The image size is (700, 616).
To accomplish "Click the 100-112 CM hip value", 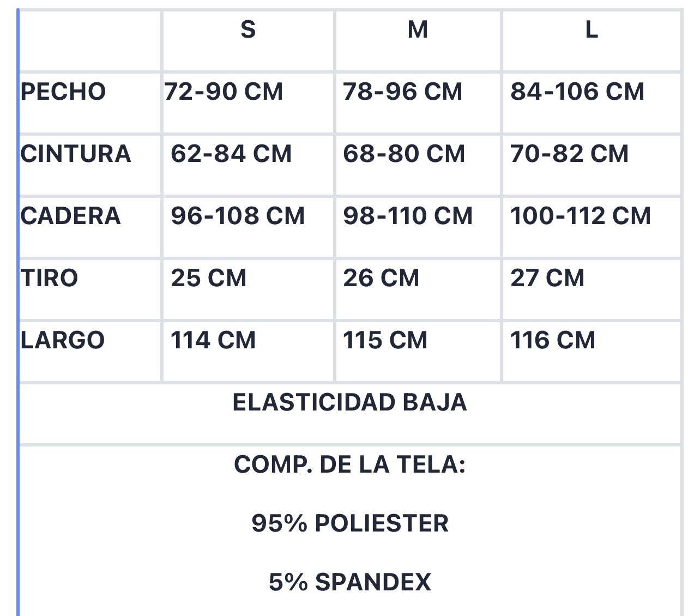I will (581, 216).
